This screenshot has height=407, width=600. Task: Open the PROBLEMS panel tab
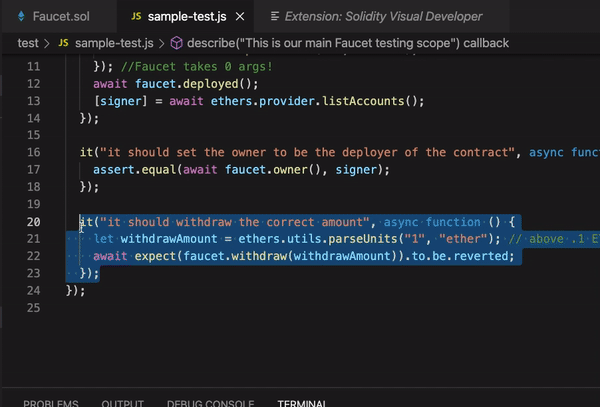tap(51, 403)
